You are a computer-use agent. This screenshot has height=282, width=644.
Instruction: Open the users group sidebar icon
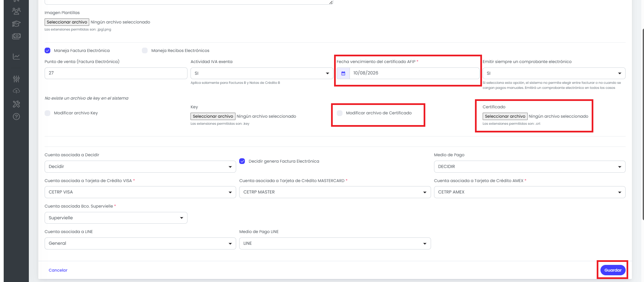(x=16, y=11)
